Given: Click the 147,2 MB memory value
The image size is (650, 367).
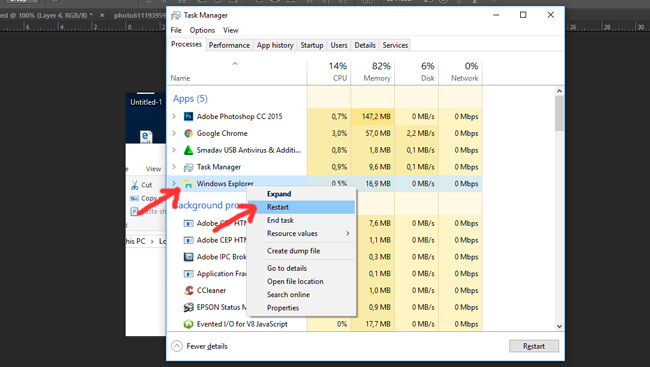Looking at the screenshot, I should point(376,117).
